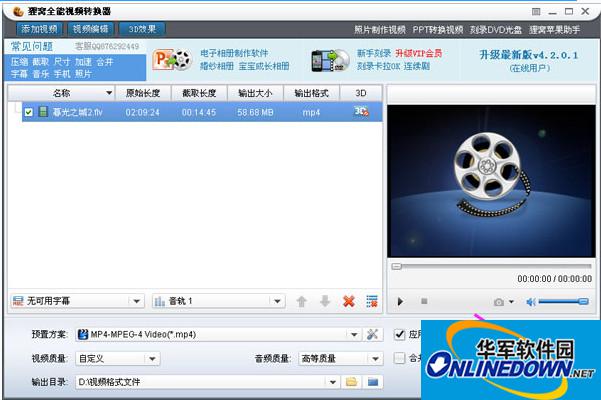Open the 无可用字幕 subtitle dropdown
Viewport: 601px width, 400px height.
pos(78,301)
